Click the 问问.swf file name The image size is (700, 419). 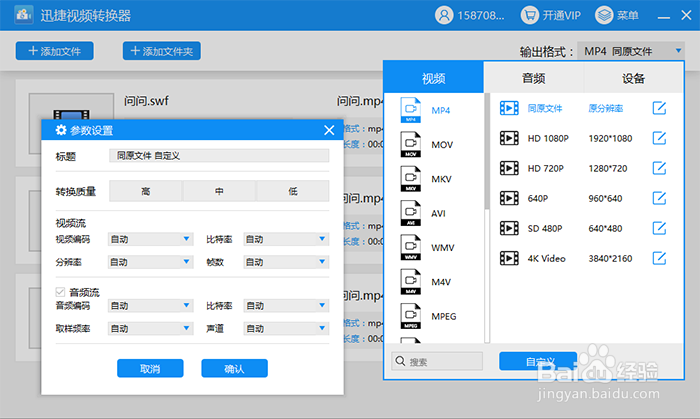point(146,101)
